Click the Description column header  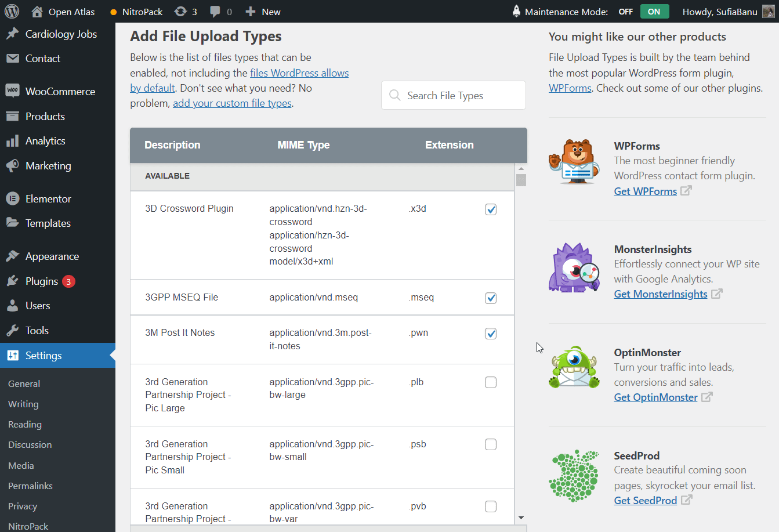coord(172,145)
